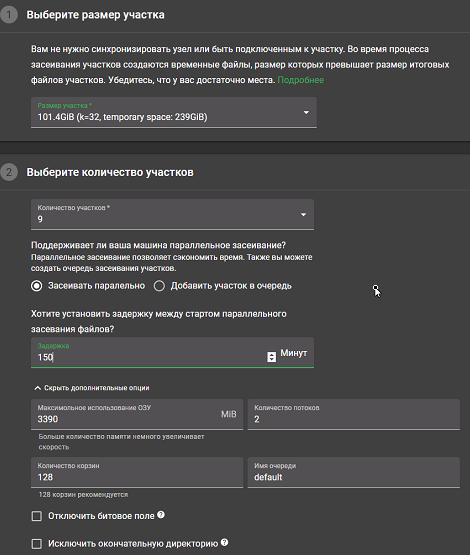Toggle Отключить битовое поле checkbox

(x=37, y=516)
